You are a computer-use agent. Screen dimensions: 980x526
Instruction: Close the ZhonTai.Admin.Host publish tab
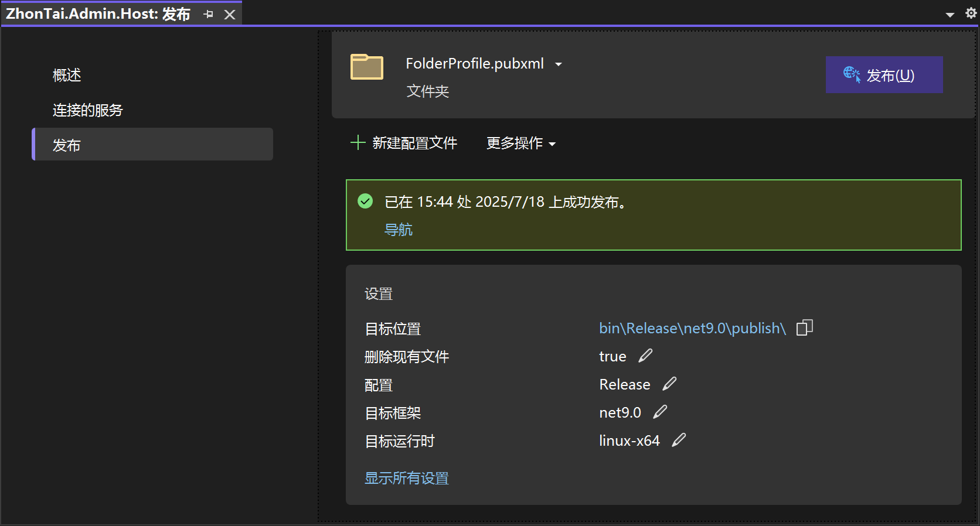tap(230, 15)
